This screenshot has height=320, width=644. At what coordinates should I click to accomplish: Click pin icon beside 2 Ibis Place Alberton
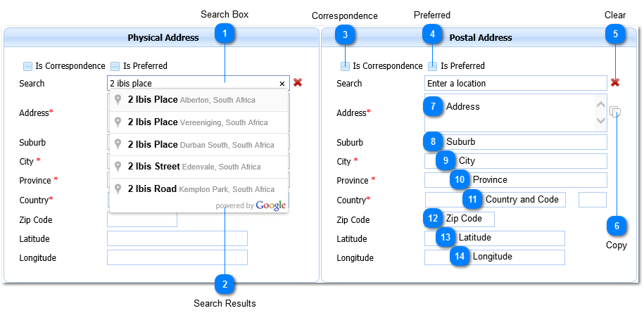tap(118, 100)
